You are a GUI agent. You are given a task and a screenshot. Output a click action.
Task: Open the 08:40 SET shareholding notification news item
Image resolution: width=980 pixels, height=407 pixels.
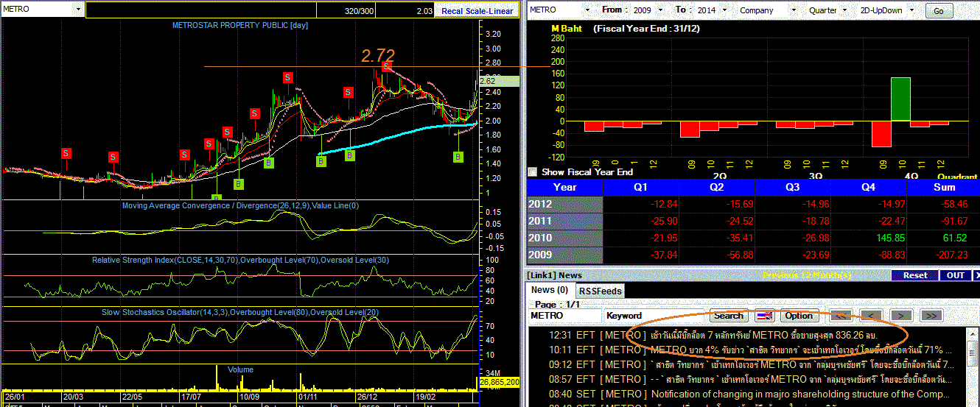pos(746,394)
